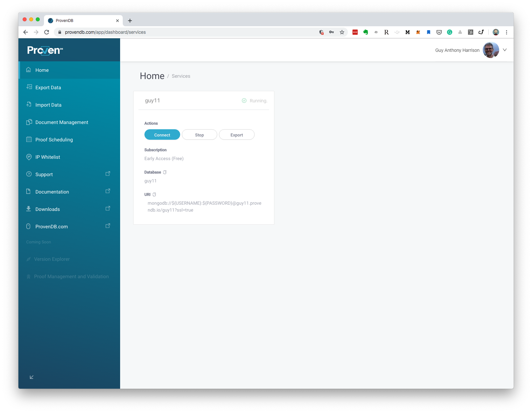Go to Document Management page
The image size is (532, 413).
pos(69,122)
